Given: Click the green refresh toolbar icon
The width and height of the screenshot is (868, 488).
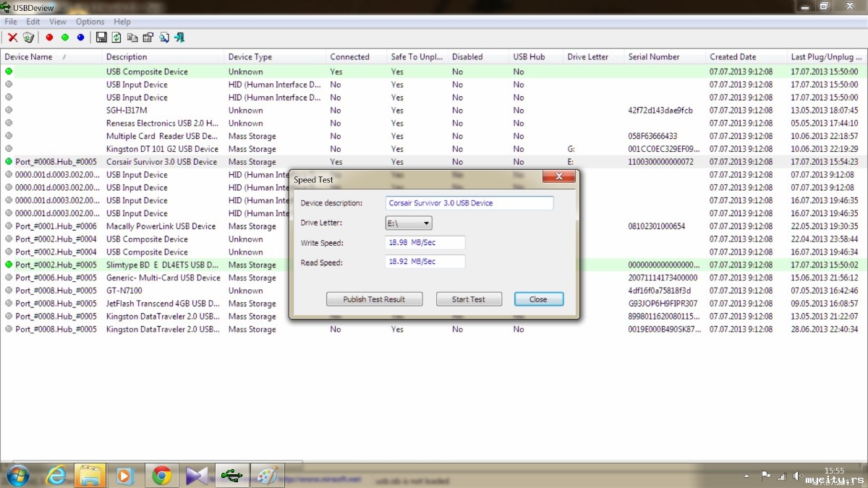Looking at the screenshot, I should [x=116, y=38].
